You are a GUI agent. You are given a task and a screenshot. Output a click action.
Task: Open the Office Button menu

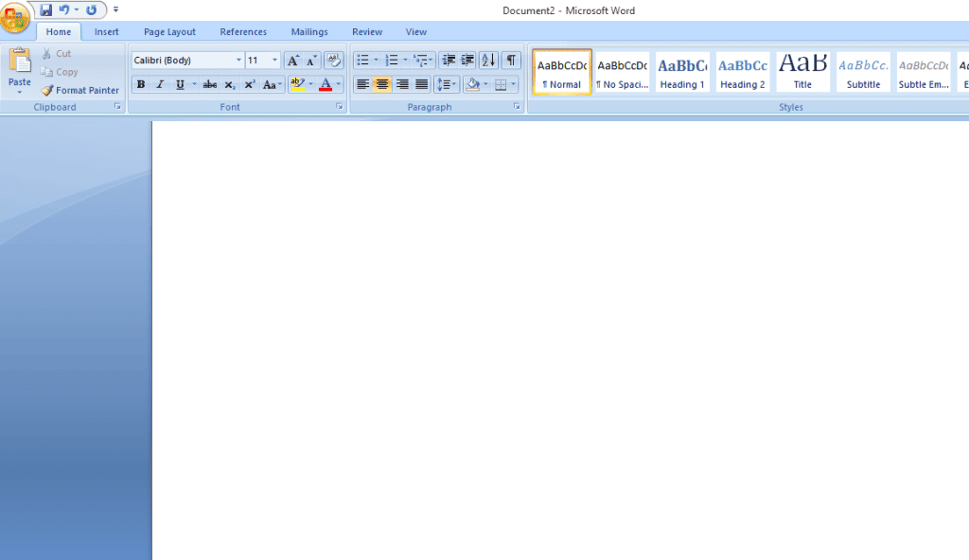[15, 17]
